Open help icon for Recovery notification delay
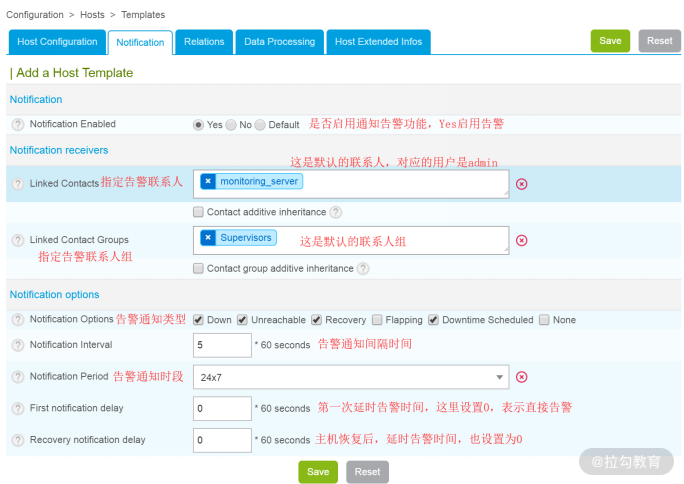Screen dimensions: 684x484 (18, 440)
